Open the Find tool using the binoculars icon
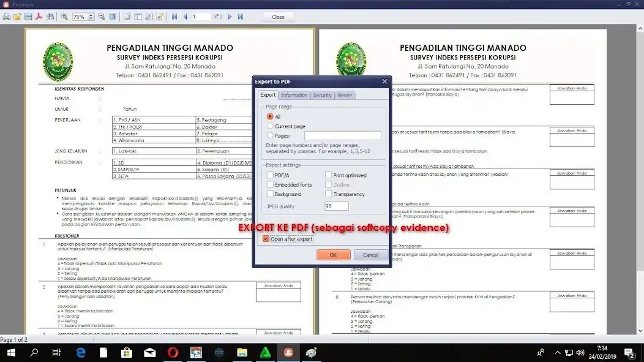This screenshot has height=362, width=644. click(x=50, y=17)
